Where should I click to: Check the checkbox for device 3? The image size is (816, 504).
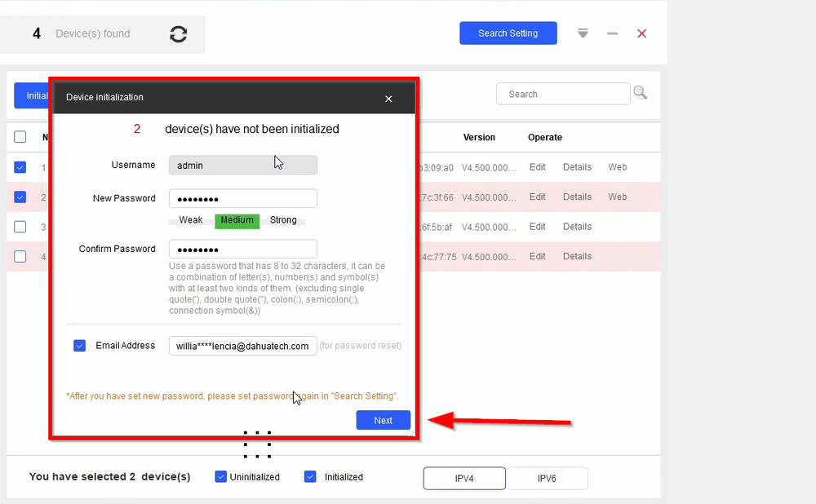(20, 226)
